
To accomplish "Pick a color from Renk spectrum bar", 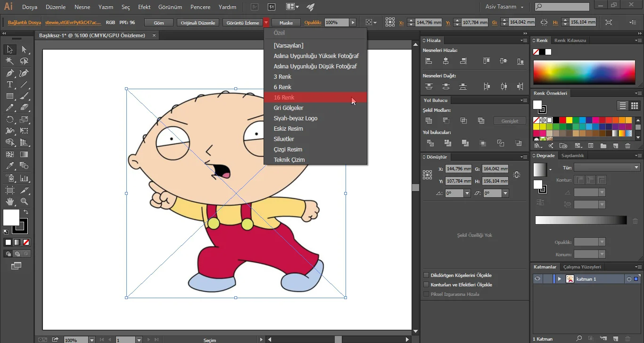I will [584, 72].
